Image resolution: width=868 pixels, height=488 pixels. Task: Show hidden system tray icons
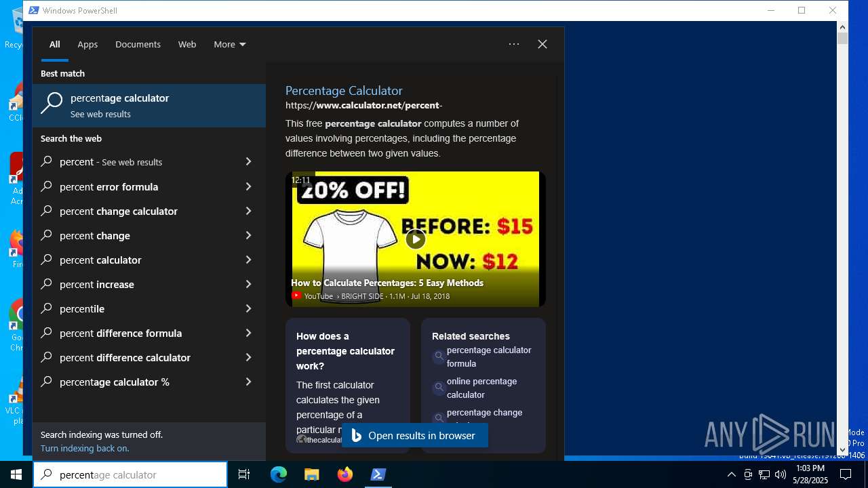[731, 474]
